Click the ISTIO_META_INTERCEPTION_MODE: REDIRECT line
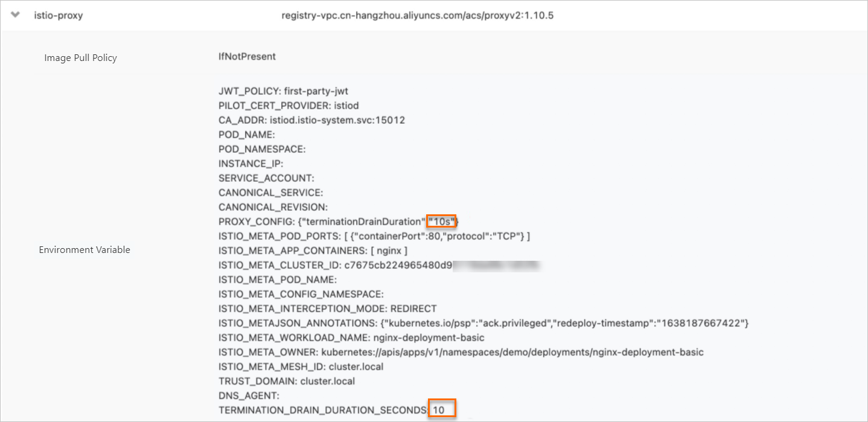 [x=328, y=309]
